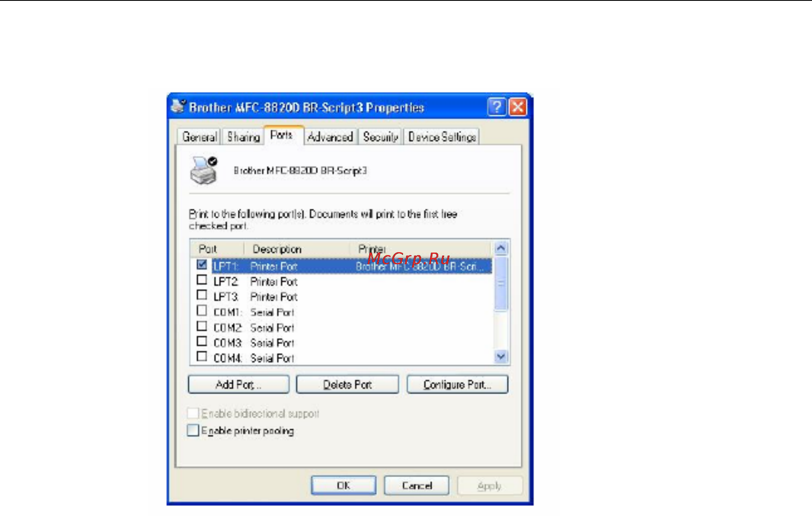Click the Help question mark button
Image resolution: width=812 pixels, height=516 pixels.
coord(497,107)
